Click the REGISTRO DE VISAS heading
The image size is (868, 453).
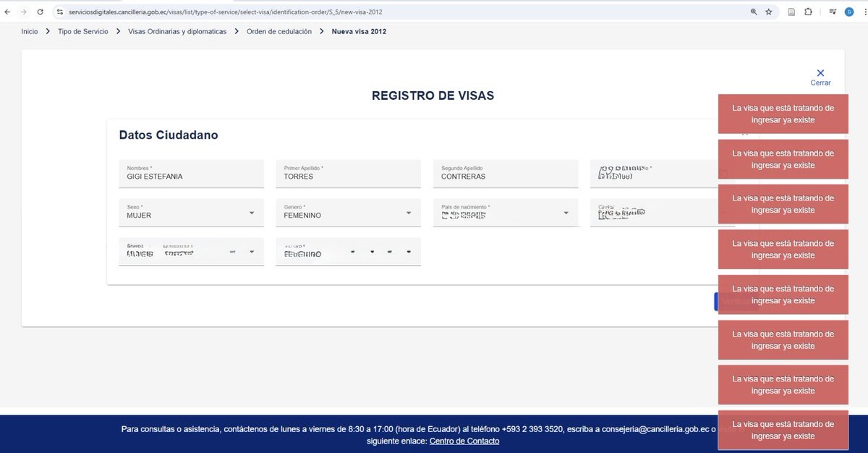click(x=433, y=96)
